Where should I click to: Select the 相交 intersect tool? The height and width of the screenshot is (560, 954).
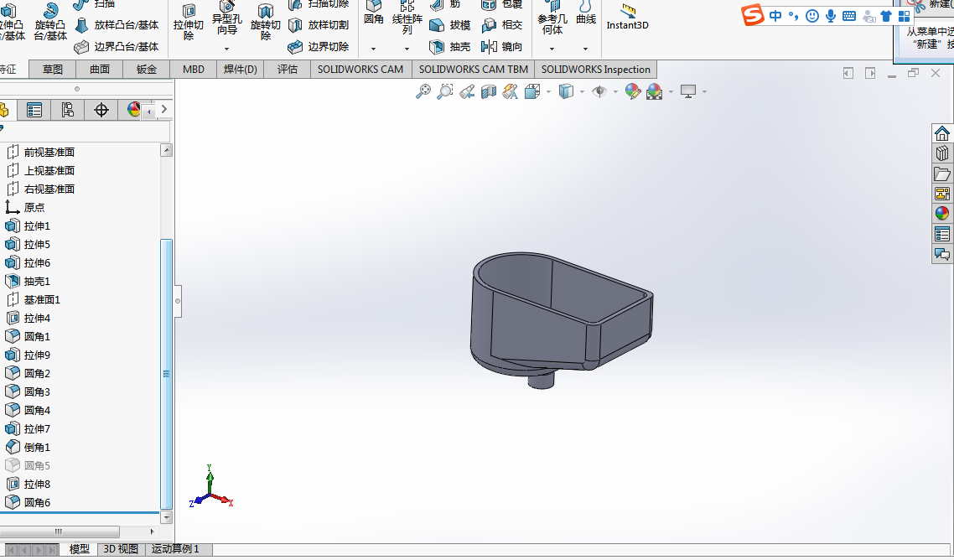tap(502, 25)
